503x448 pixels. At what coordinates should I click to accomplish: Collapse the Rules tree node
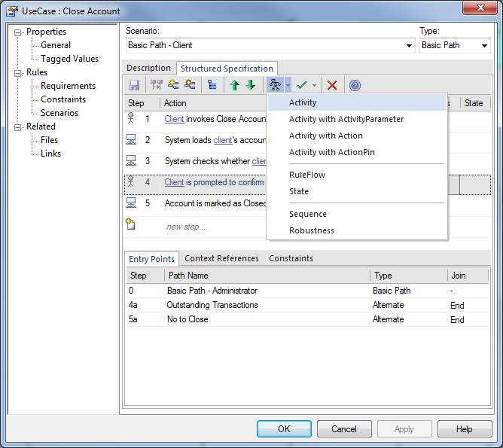point(19,73)
